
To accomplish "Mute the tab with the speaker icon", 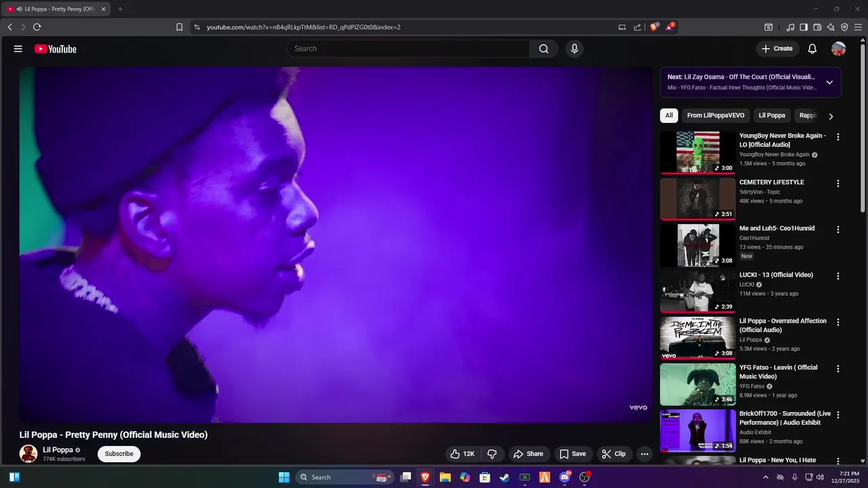I will [19, 9].
